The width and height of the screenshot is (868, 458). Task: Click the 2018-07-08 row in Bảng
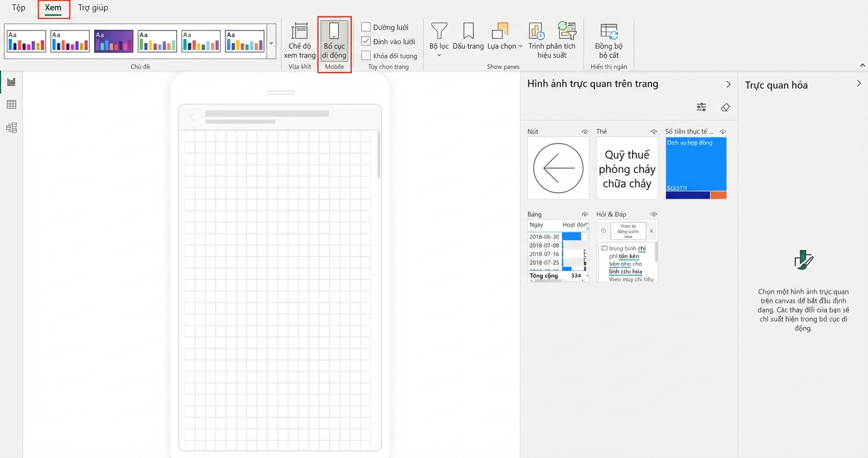(x=557, y=245)
